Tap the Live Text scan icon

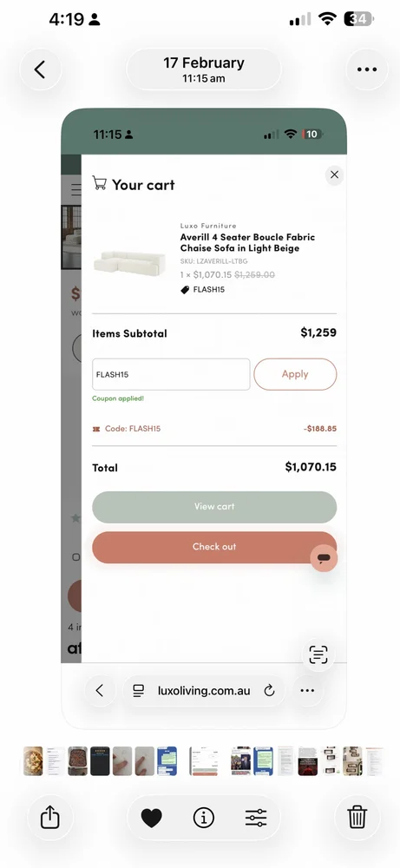pyautogui.click(x=318, y=654)
